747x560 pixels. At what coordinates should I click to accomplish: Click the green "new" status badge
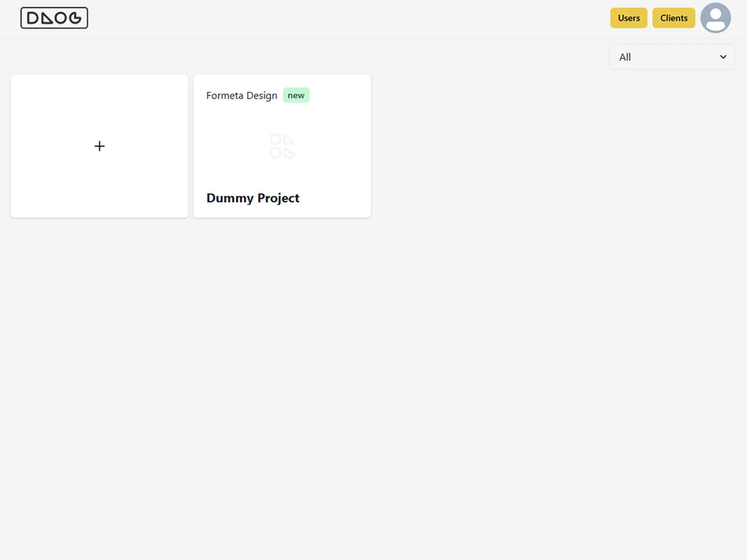tap(296, 95)
